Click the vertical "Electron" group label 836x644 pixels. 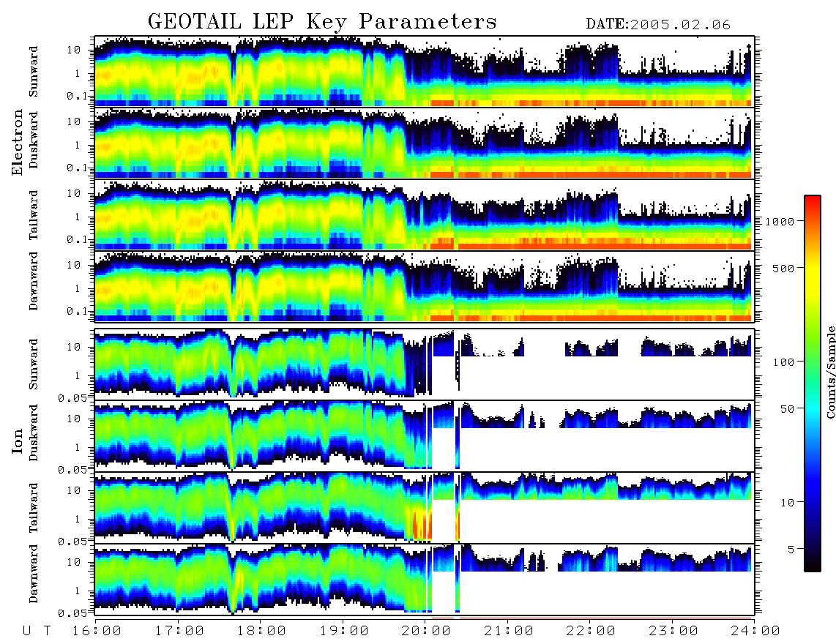click(x=18, y=143)
